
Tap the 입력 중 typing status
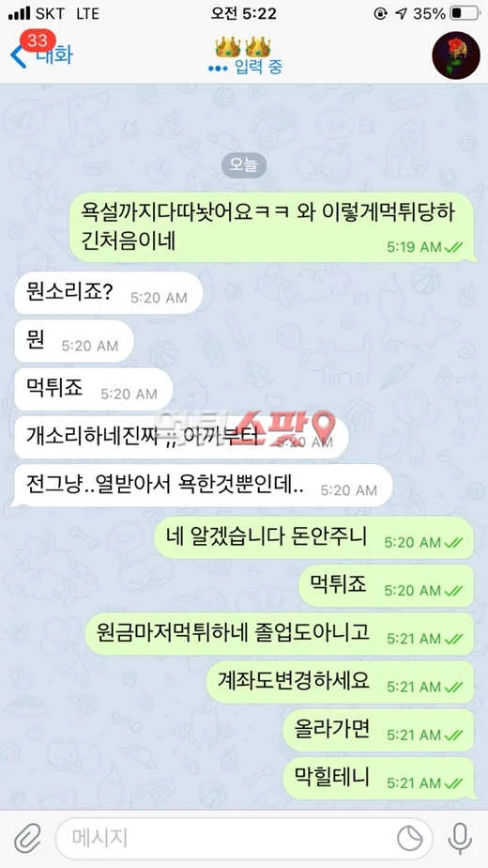tap(258, 68)
